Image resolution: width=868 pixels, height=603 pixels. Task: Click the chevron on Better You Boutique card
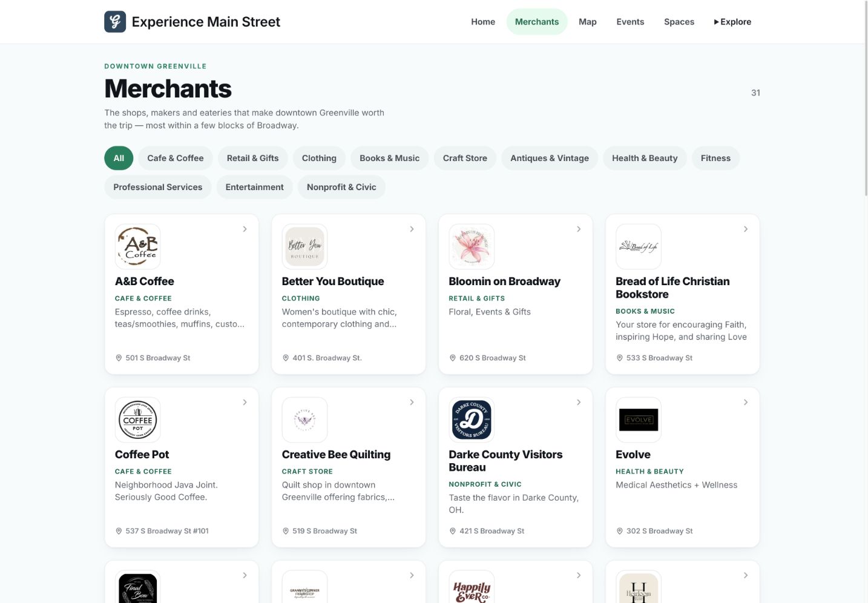412,229
